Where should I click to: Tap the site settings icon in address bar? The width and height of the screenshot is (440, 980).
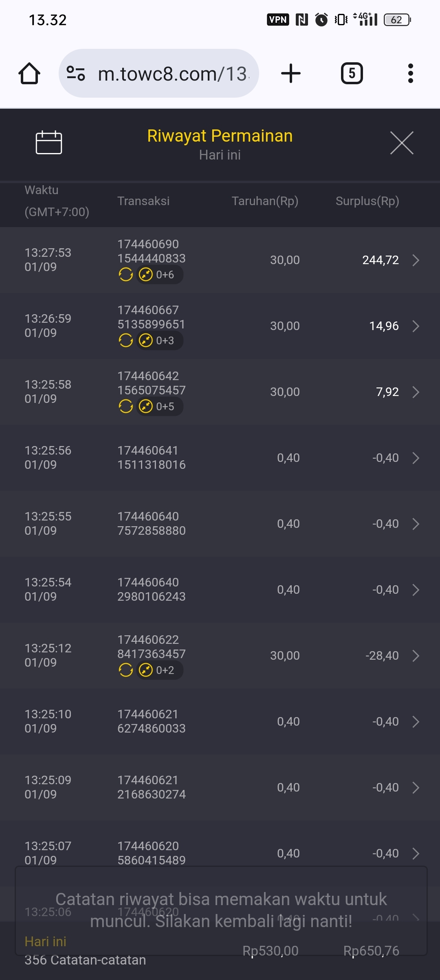[76, 74]
